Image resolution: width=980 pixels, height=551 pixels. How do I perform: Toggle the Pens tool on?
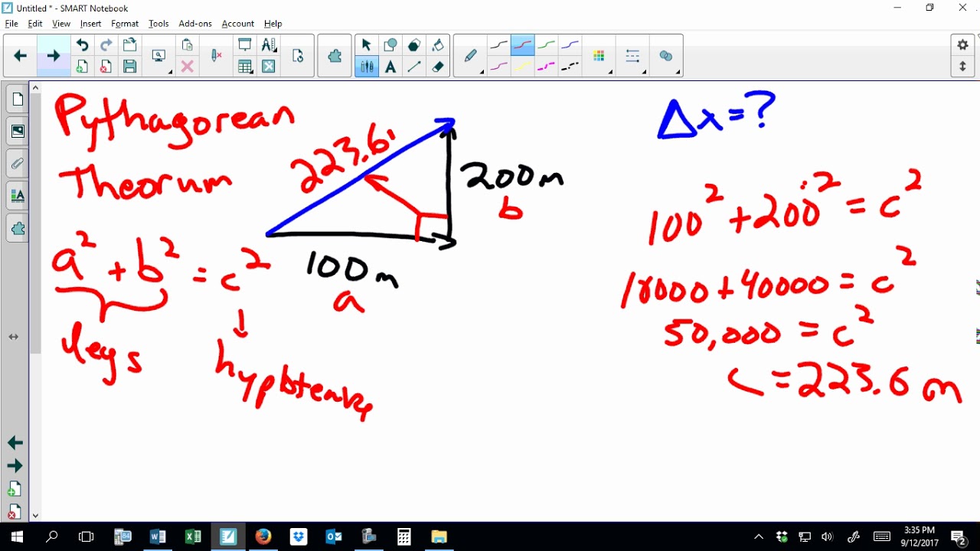tap(367, 67)
